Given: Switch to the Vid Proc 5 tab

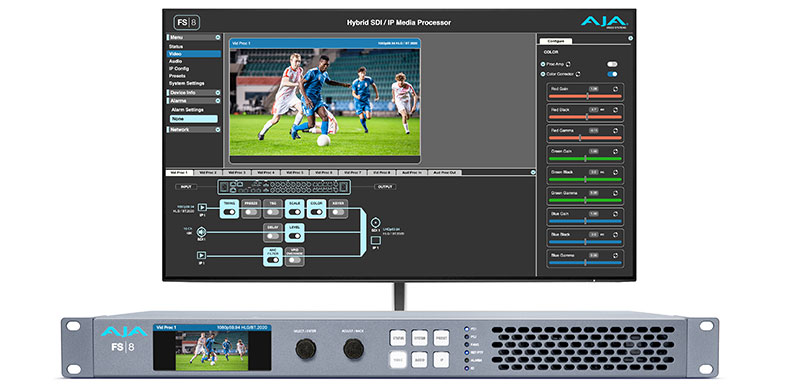Looking at the screenshot, I should tap(295, 173).
